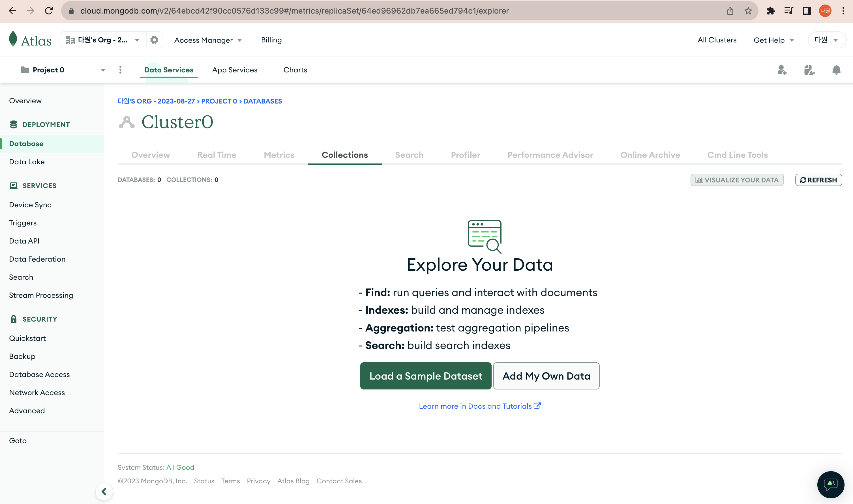Click PROJECT 0 in the breadcrumb
The height and width of the screenshot is (504, 853).
[219, 101]
